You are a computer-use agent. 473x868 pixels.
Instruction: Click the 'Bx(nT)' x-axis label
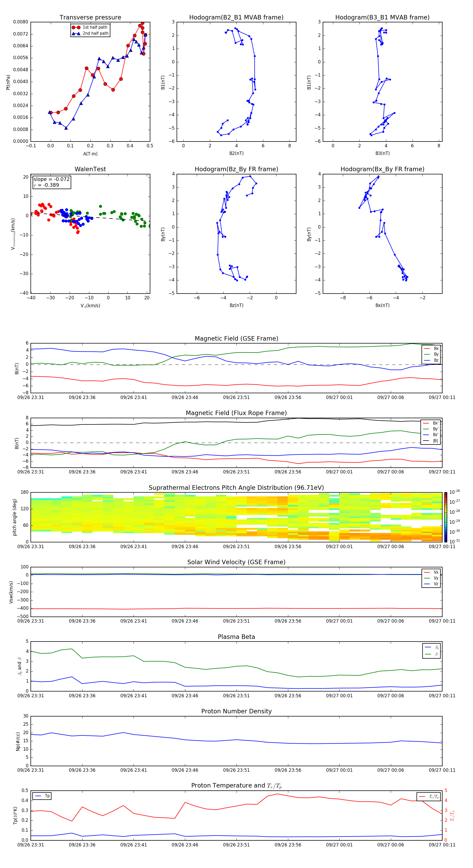[x=382, y=305]
